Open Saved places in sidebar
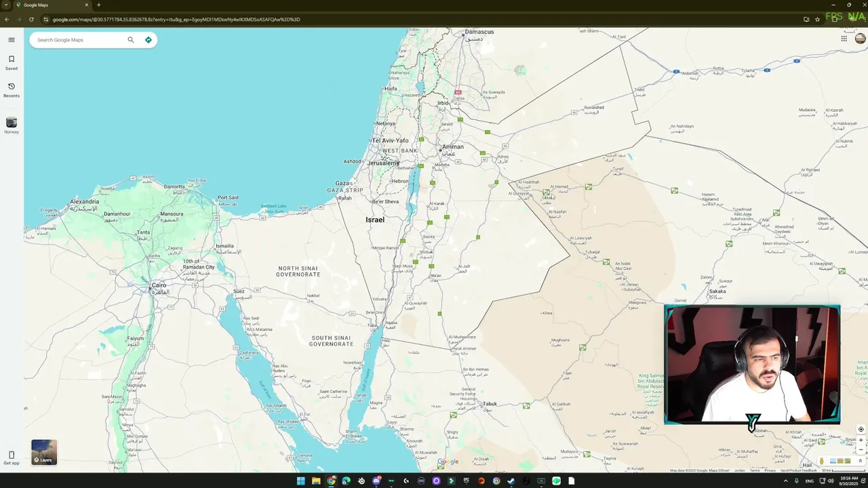This screenshot has height=488, width=868. coord(12,62)
